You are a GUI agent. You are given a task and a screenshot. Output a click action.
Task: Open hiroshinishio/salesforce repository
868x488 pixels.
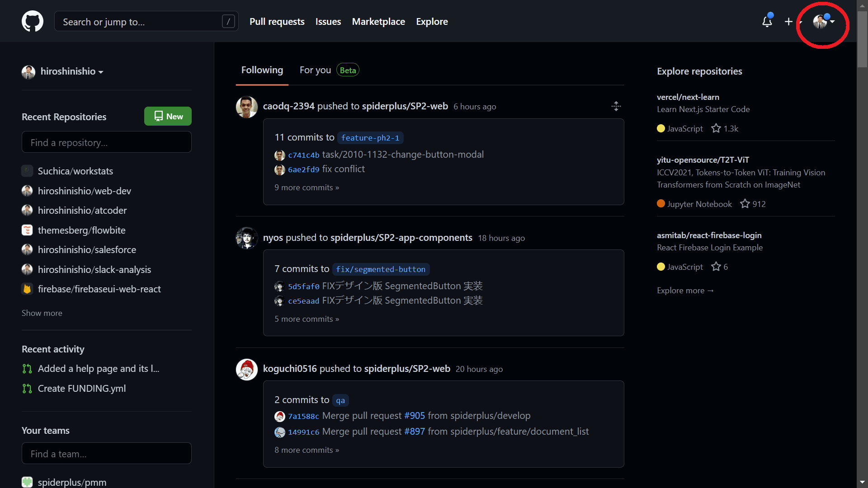pos(87,249)
